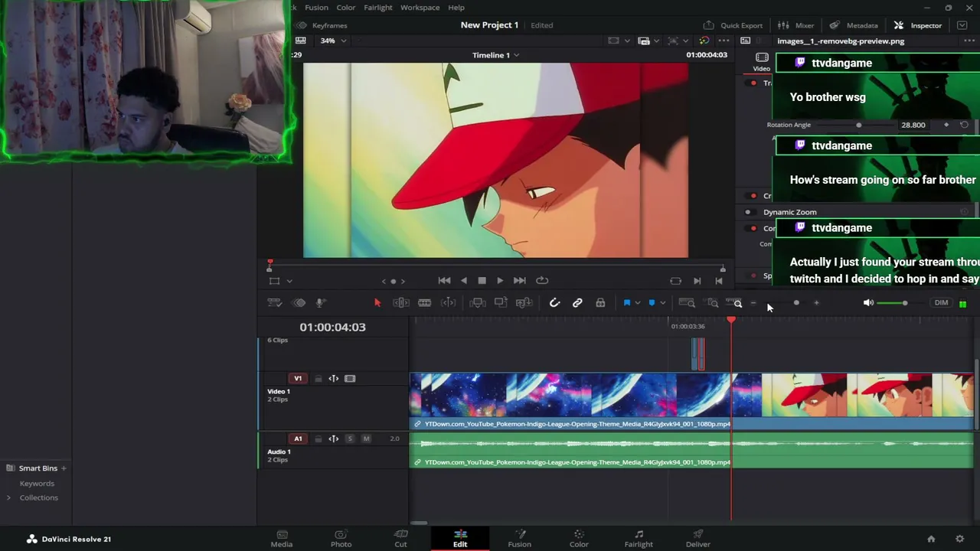The image size is (980, 551).
Task: Open the top-right panel expand dropdown
Action: click(x=962, y=25)
